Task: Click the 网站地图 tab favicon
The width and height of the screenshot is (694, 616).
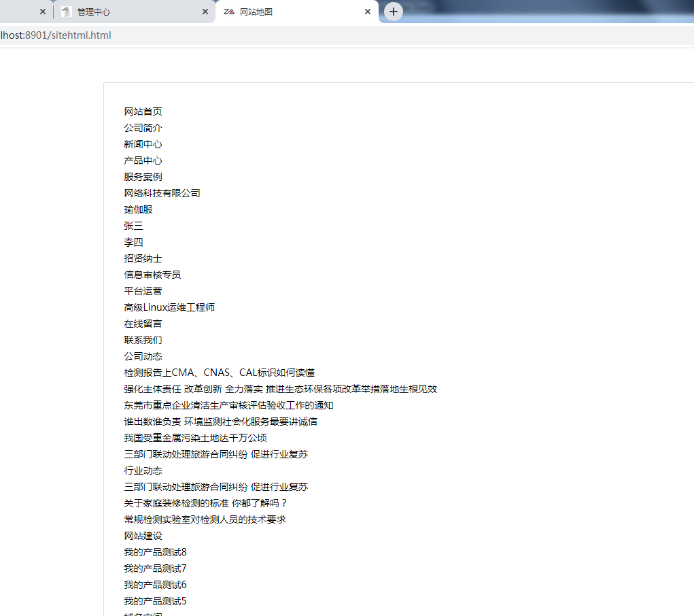Action: pos(229,12)
